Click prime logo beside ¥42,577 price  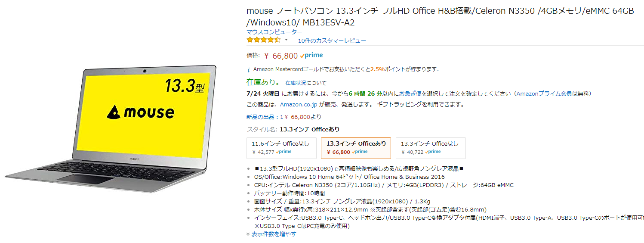tap(284, 152)
